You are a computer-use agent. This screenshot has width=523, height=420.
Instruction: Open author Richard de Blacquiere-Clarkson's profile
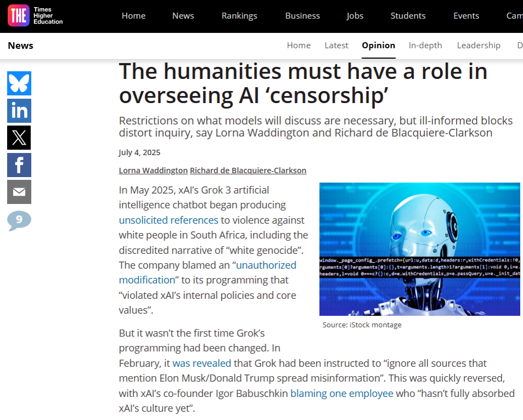(x=248, y=171)
